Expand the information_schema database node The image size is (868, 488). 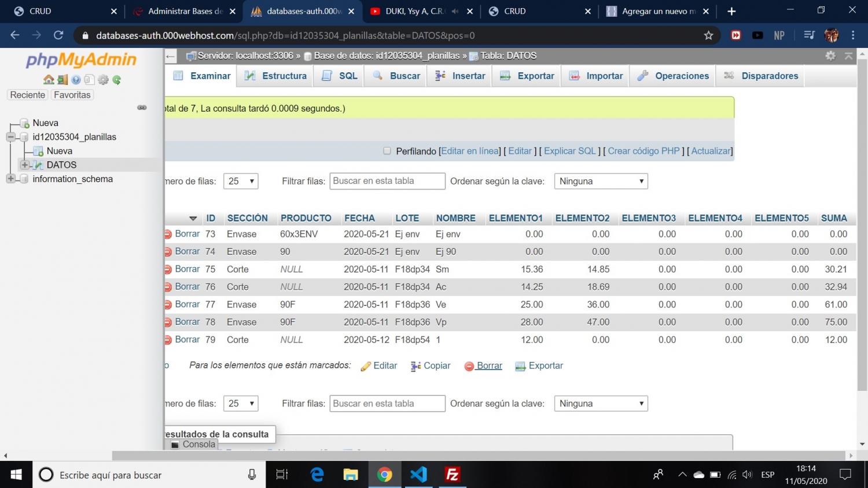[10, 179]
